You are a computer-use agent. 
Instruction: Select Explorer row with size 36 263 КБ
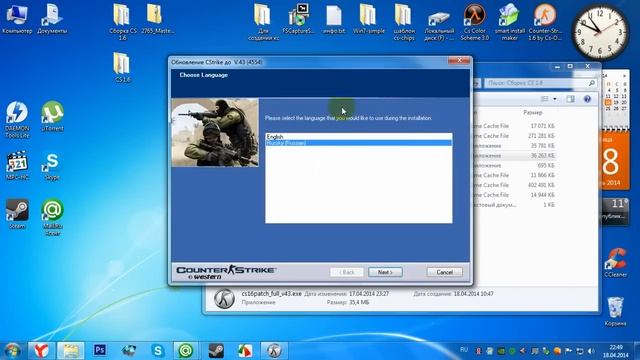[514, 156]
